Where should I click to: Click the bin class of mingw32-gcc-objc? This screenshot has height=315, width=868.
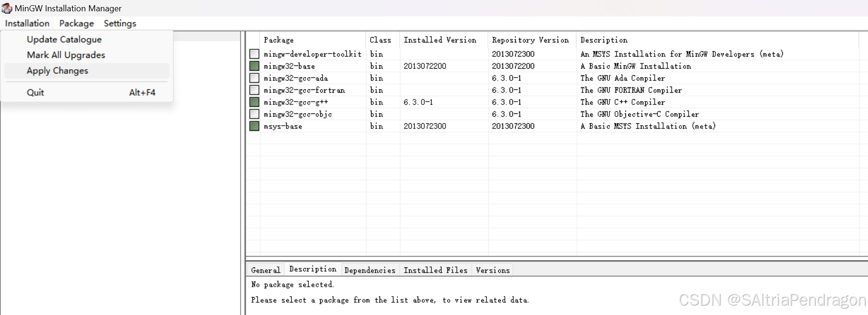pyautogui.click(x=376, y=114)
